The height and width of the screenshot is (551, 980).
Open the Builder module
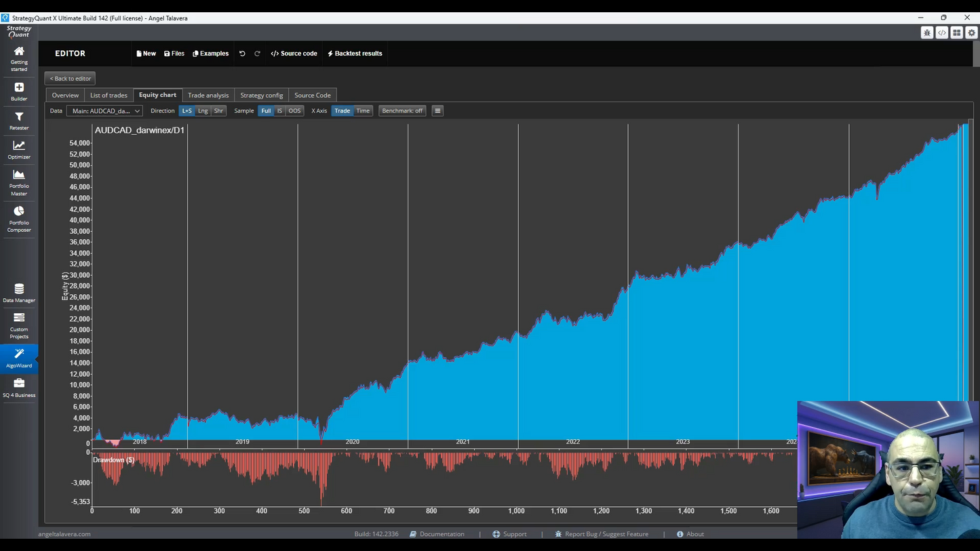point(19,91)
